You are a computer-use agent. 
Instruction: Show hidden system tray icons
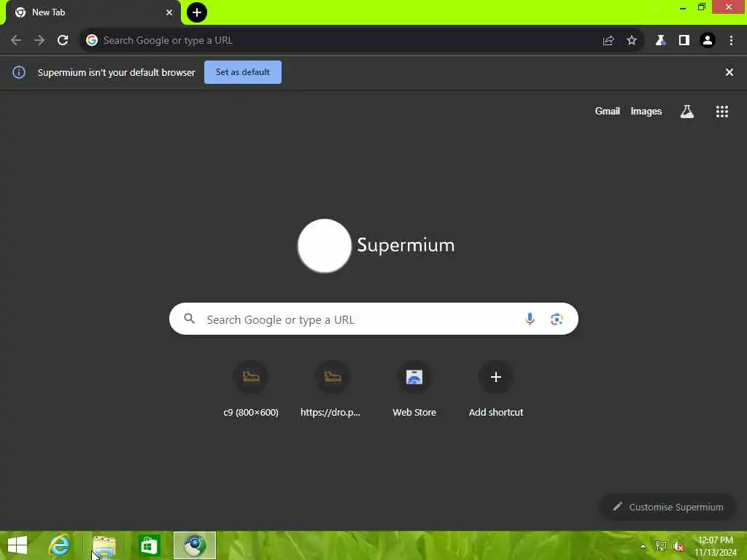(x=643, y=546)
